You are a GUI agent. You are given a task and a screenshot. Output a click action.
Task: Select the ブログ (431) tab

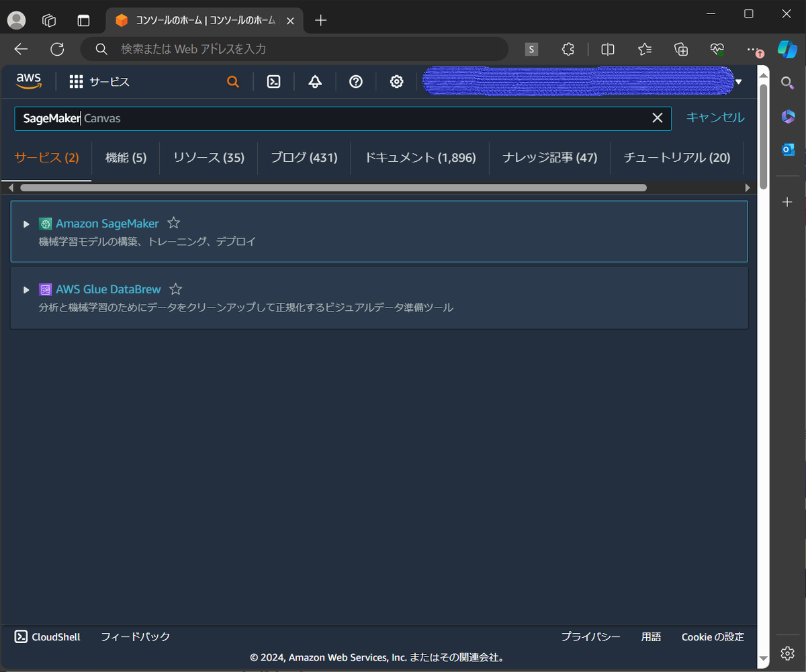point(304,158)
